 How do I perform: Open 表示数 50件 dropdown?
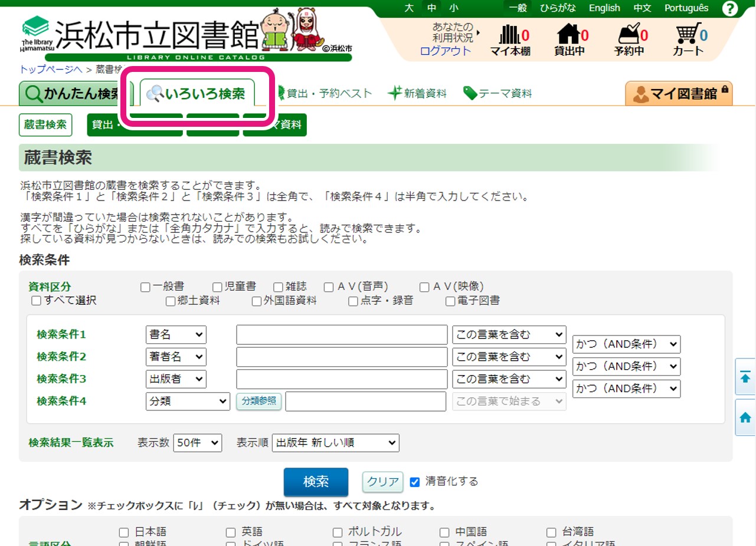pyautogui.click(x=198, y=443)
